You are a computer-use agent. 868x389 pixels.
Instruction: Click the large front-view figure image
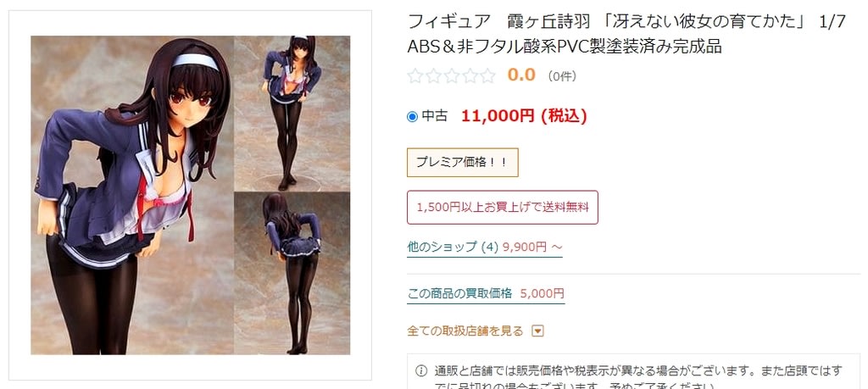point(132,195)
